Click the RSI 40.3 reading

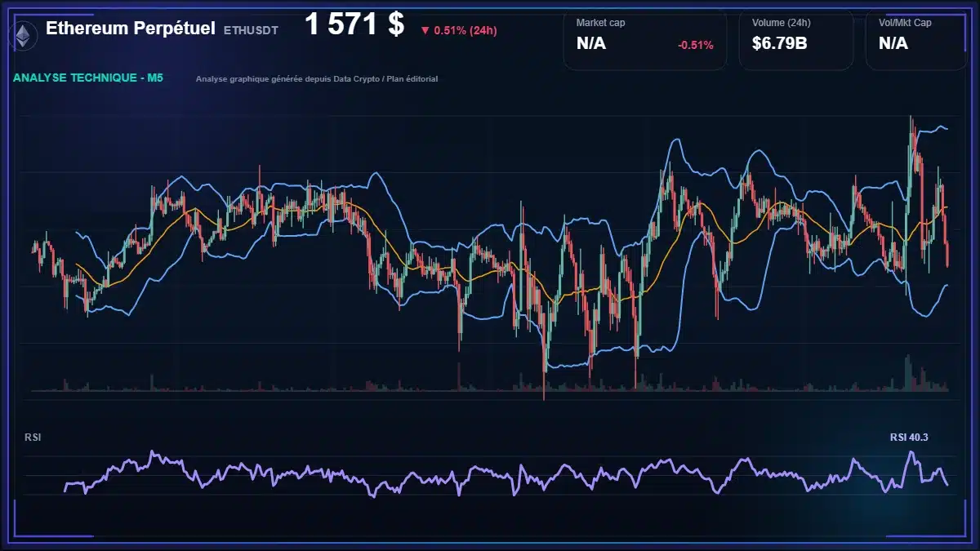(x=909, y=438)
